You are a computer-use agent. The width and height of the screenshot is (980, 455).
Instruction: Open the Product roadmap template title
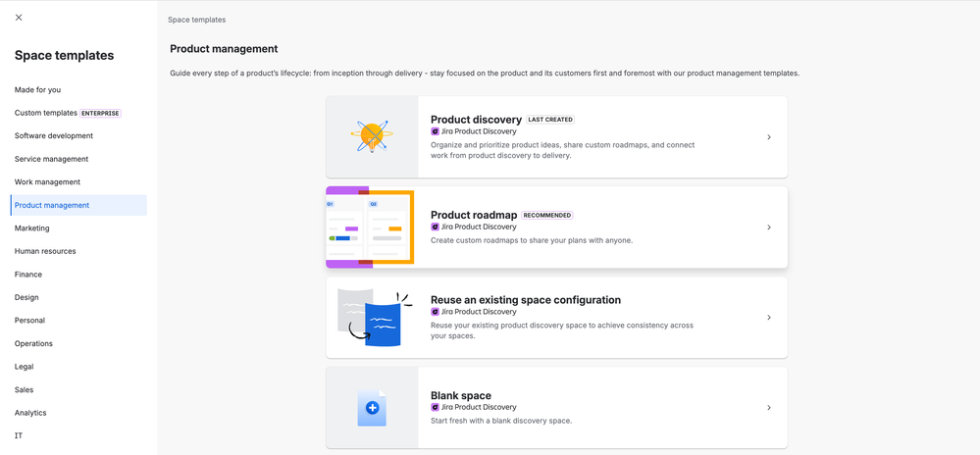click(x=474, y=215)
